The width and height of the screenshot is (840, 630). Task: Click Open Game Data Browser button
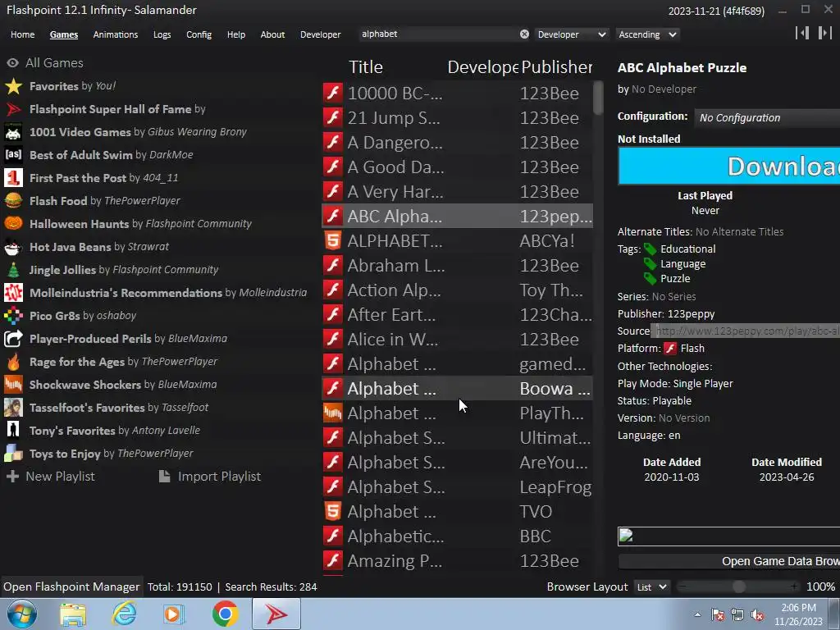coord(729,561)
